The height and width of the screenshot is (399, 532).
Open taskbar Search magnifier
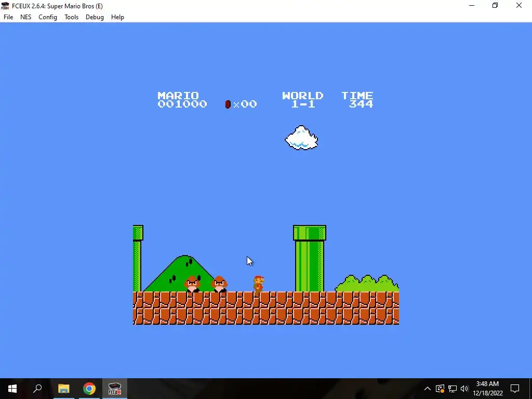pyautogui.click(x=37, y=389)
